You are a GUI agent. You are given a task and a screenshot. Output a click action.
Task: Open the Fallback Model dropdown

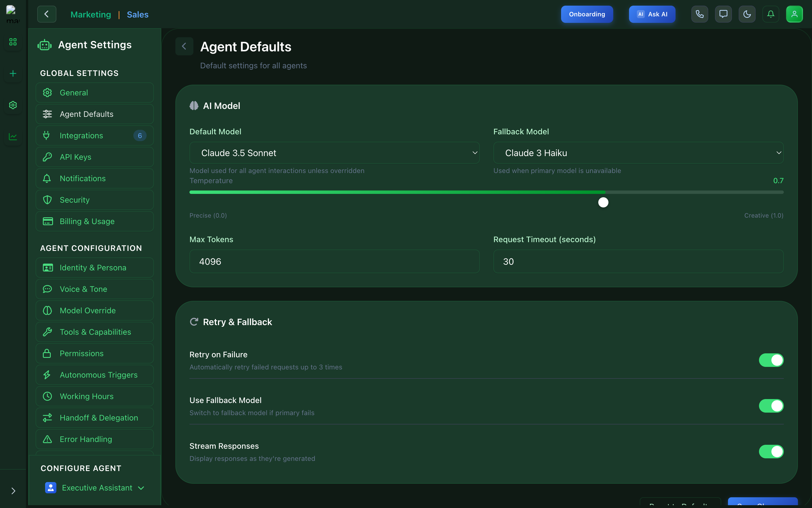638,153
